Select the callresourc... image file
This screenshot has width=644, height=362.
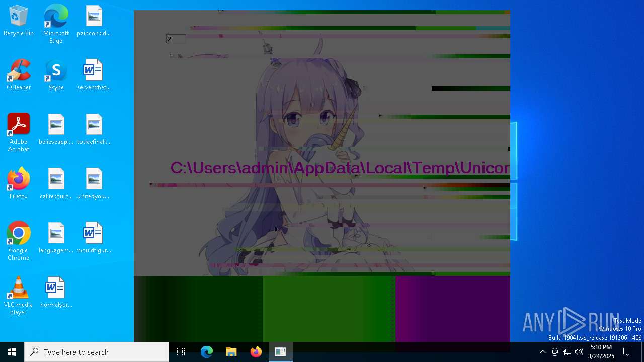coord(56,184)
